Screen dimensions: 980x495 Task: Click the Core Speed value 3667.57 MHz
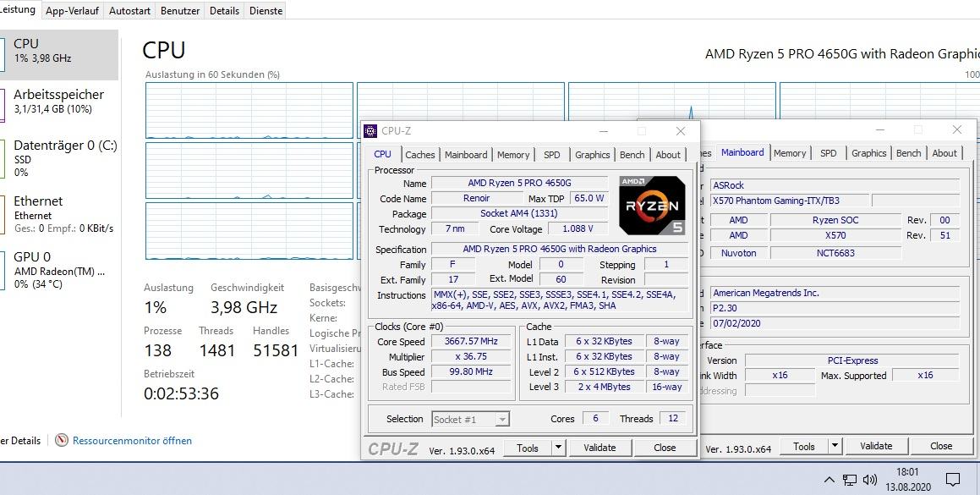click(x=471, y=341)
